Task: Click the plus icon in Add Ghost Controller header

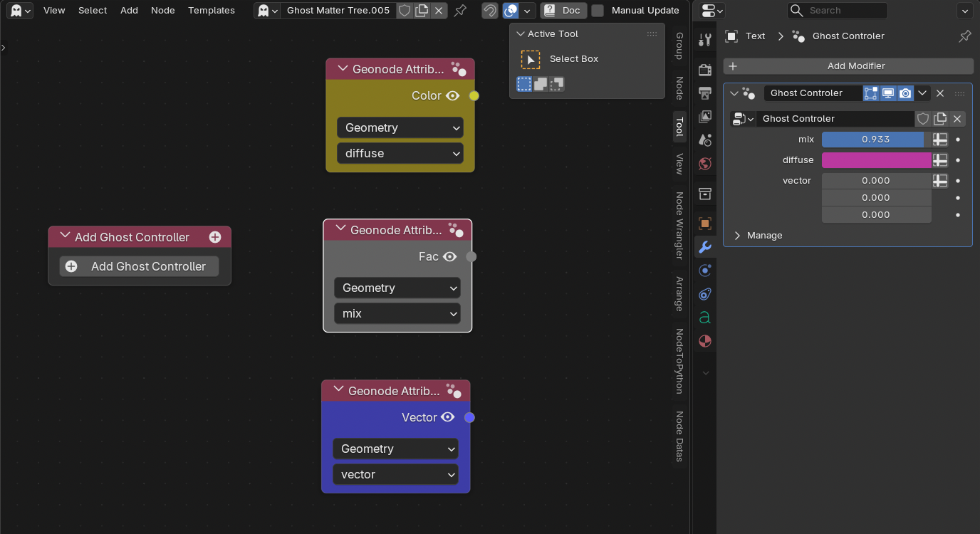Action: (x=215, y=237)
